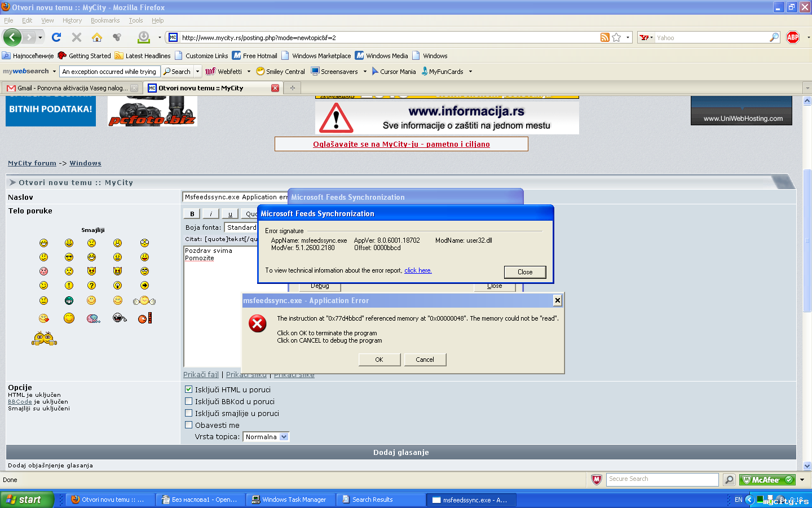Open the Bookmarks menu
The height and width of the screenshot is (508, 812).
pos(105,20)
